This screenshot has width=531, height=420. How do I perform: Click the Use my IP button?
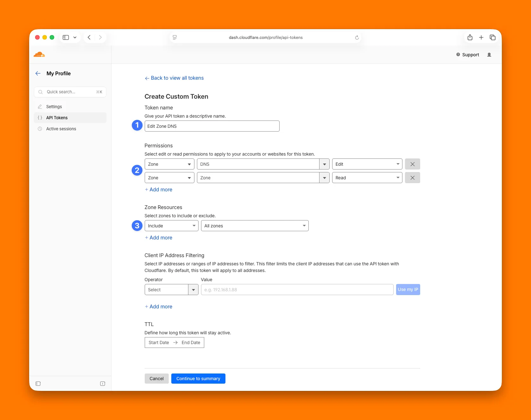(408, 289)
